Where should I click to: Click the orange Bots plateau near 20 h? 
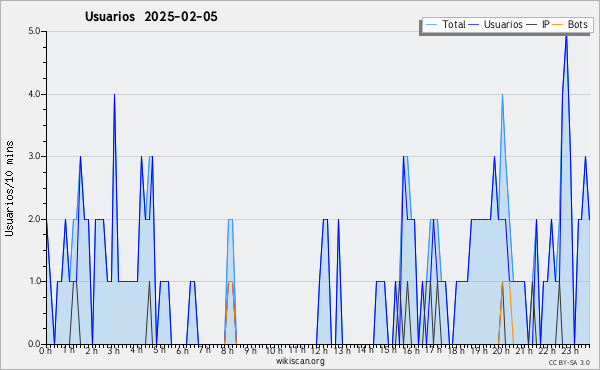coord(506,282)
